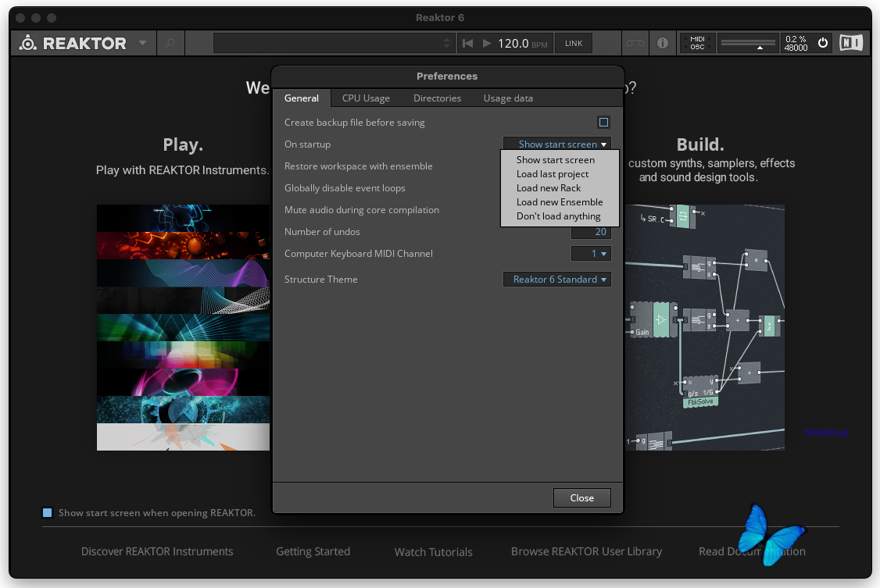880x588 pixels.
Task: Select Show start screen from the list
Action: pyautogui.click(x=556, y=160)
